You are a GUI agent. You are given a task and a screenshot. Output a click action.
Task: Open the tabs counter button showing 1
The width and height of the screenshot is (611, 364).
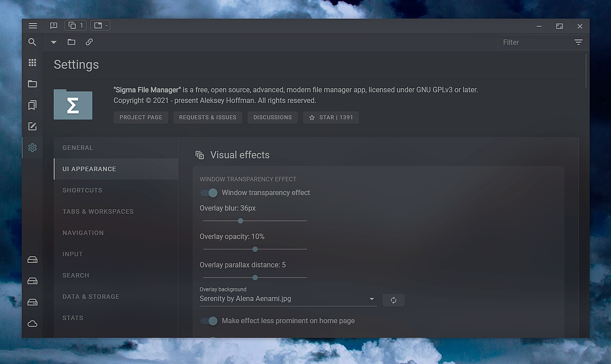75,25
